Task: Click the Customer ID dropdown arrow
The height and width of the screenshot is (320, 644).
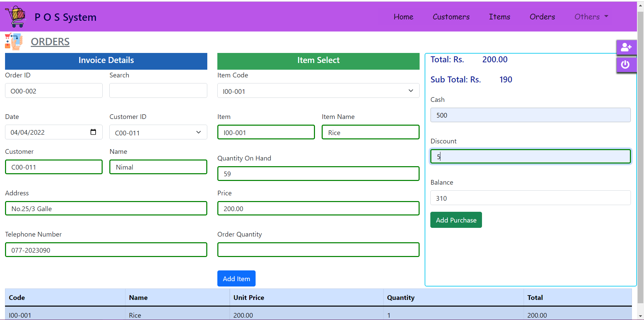Action: [199, 132]
